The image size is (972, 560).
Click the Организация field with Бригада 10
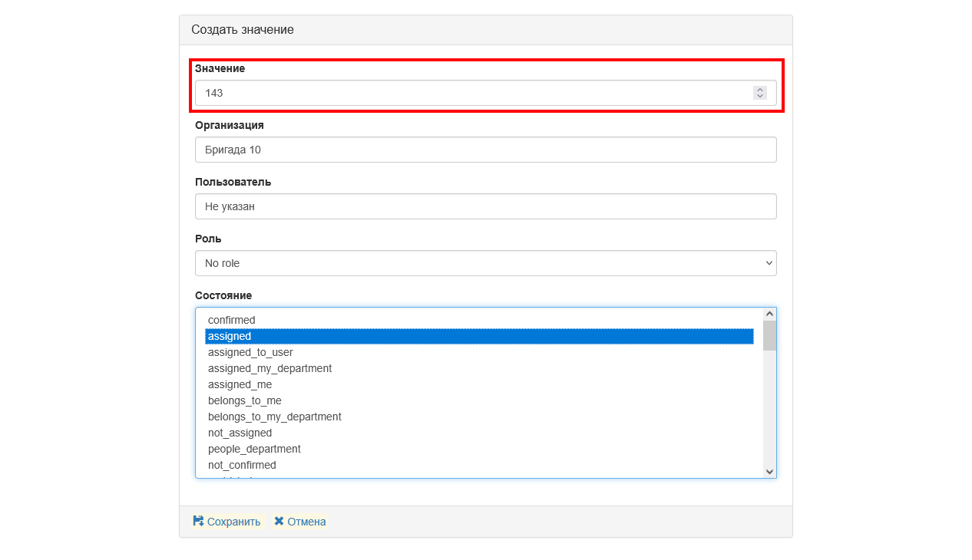(485, 150)
